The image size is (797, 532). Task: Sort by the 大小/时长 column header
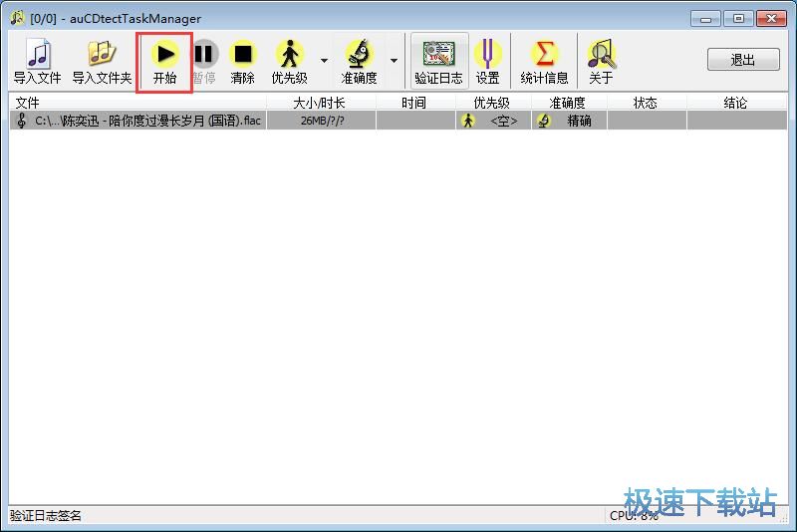321,103
